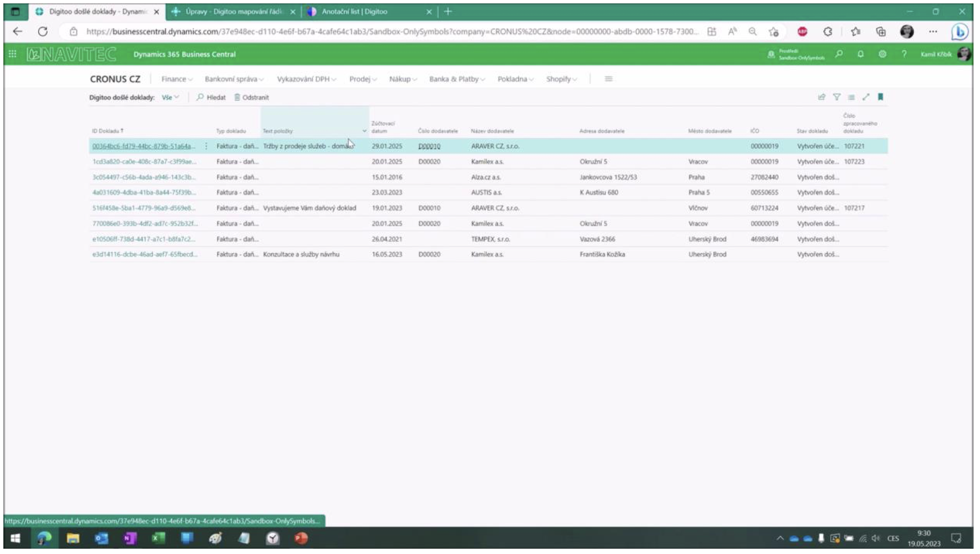Expand the Prodej menu
980x554 pixels.
(x=363, y=79)
